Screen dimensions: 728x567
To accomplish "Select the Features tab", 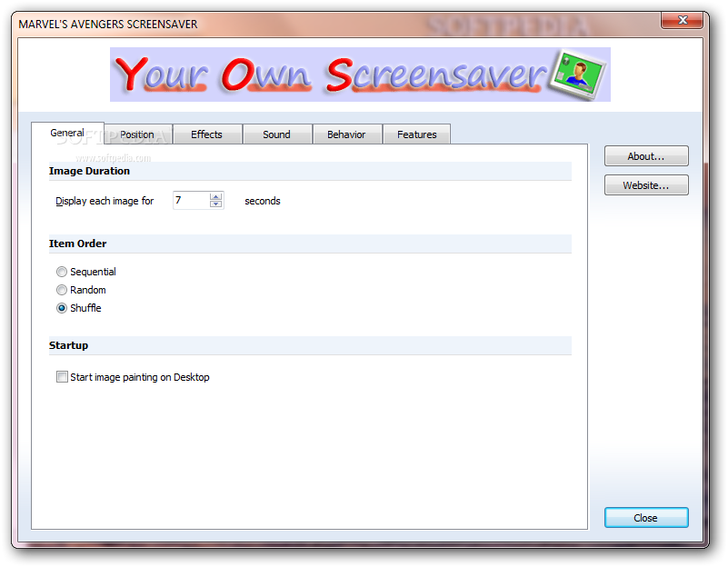I will click(x=416, y=134).
